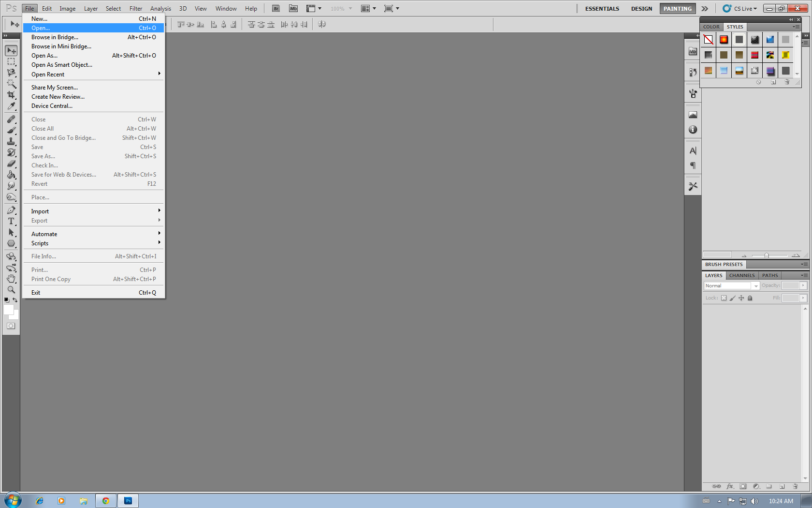Select the Eyedropper tool
The image size is (812, 508).
[11, 106]
